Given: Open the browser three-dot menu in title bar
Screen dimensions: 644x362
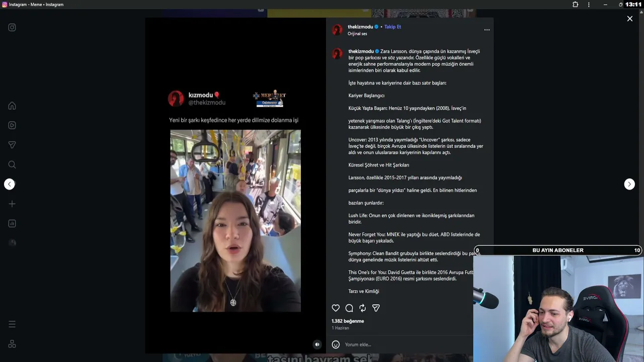Looking at the screenshot, I should point(589,5).
